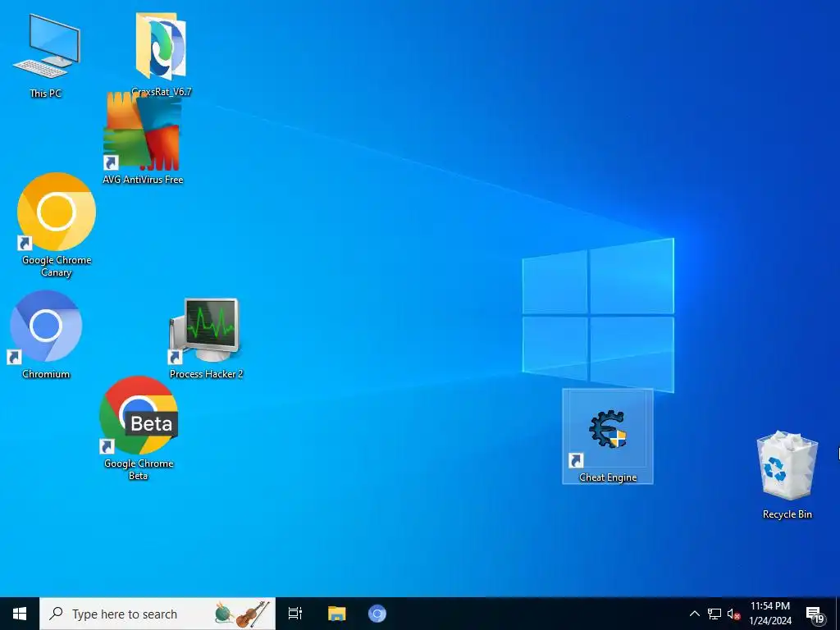
Task: Click the search highlights yarn and violin image
Action: click(x=242, y=614)
